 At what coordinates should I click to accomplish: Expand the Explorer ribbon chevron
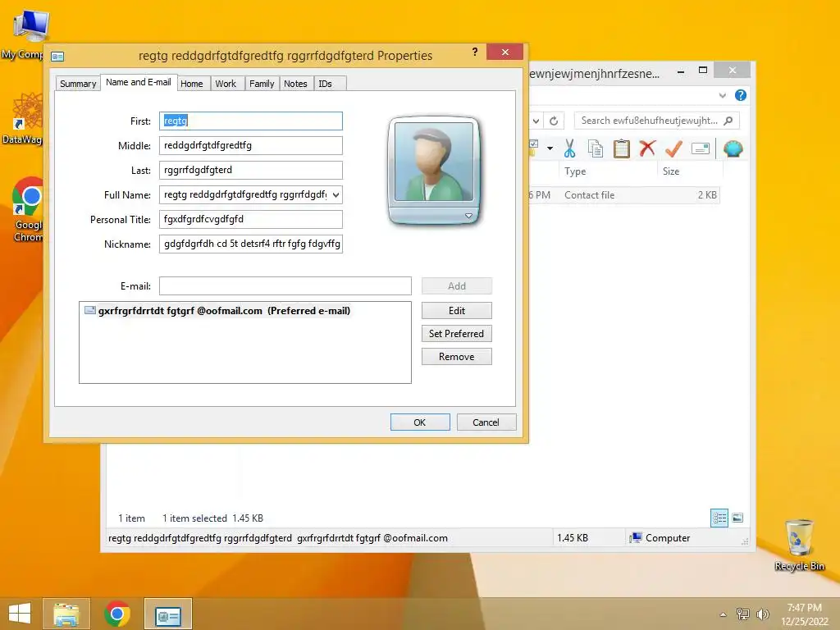coord(723,95)
